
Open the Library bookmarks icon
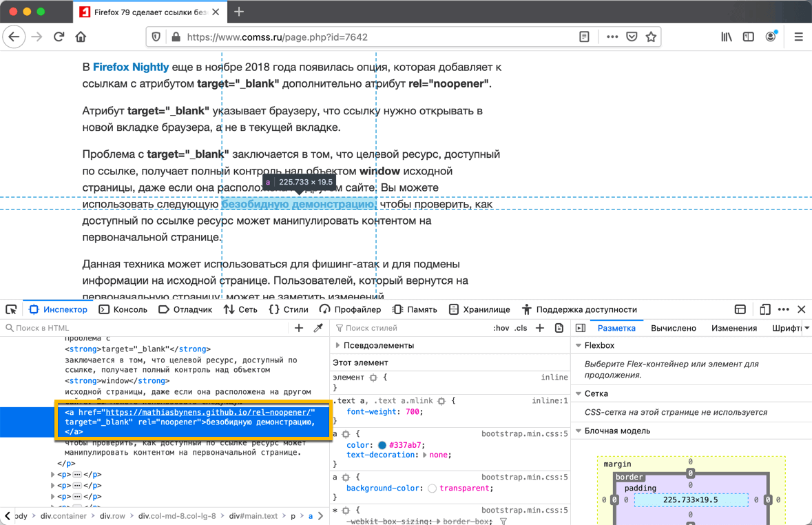(727, 37)
